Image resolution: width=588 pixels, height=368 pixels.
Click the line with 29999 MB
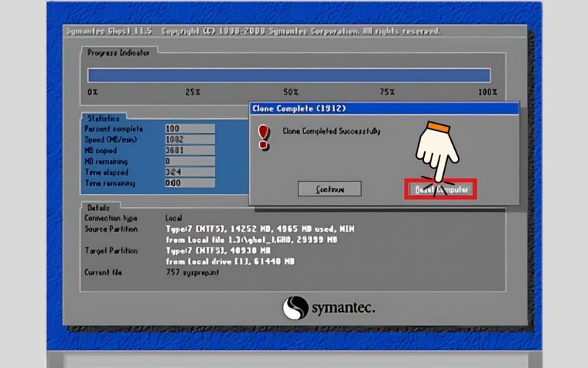coord(251,240)
